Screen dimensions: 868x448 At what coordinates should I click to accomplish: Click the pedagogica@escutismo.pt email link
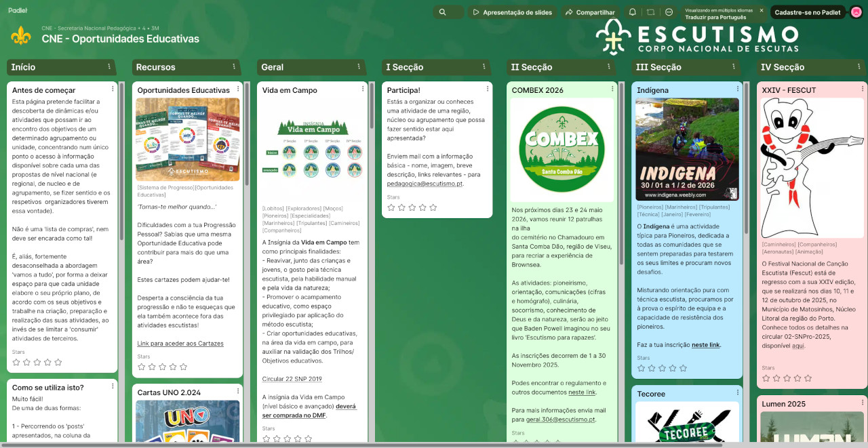click(x=425, y=183)
